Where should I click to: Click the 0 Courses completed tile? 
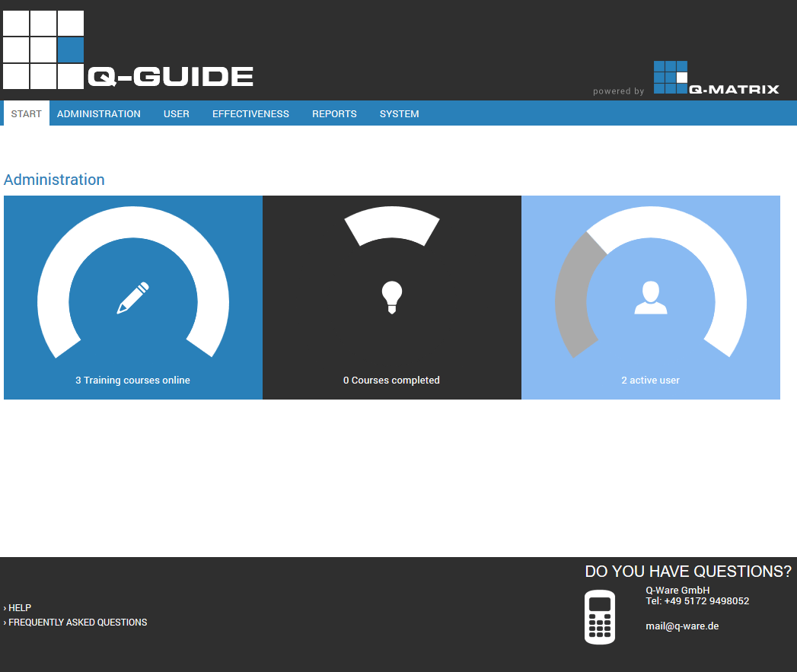(x=391, y=380)
